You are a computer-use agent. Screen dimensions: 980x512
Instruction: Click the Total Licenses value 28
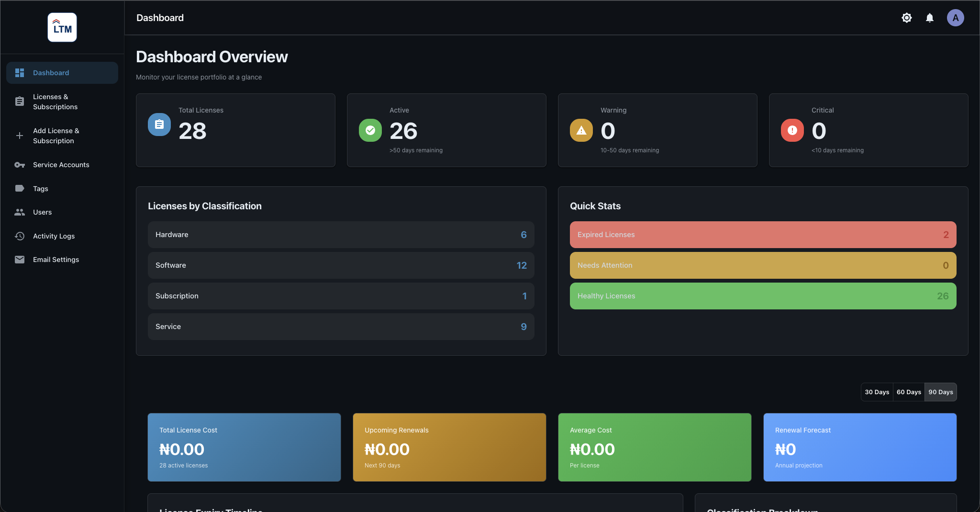click(192, 131)
